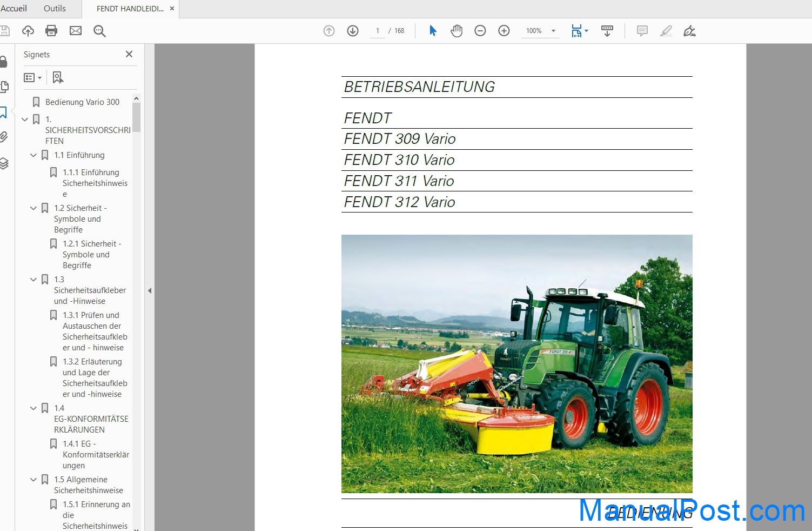812x531 pixels.
Task: Open 1.4.1 EG - Konformitätserklärungen bookmark
Action: (x=96, y=455)
